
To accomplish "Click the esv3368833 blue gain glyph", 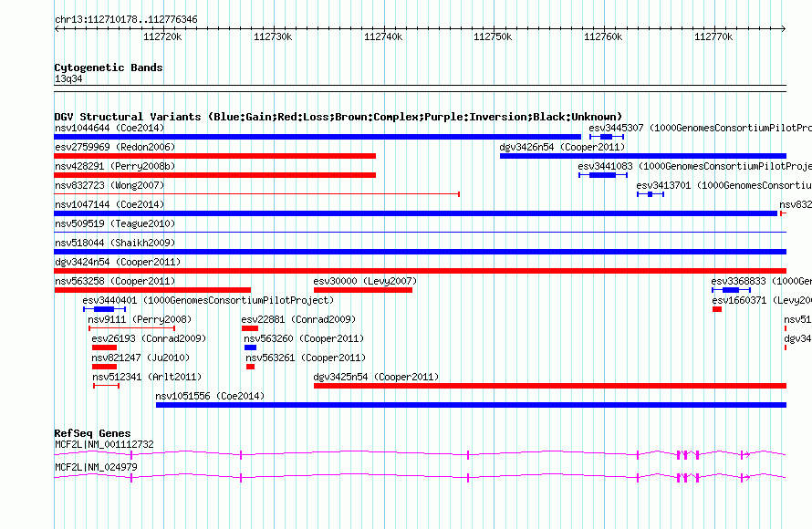I will point(731,290).
